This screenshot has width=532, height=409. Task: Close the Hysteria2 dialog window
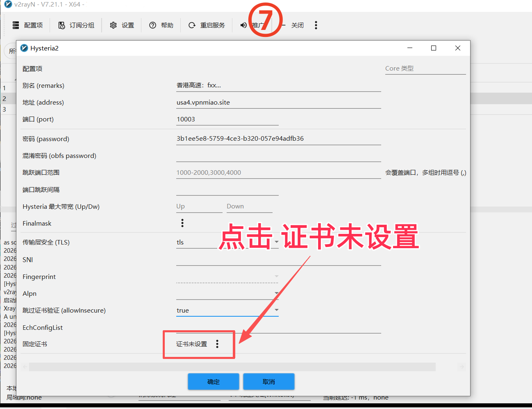click(458, 48)
